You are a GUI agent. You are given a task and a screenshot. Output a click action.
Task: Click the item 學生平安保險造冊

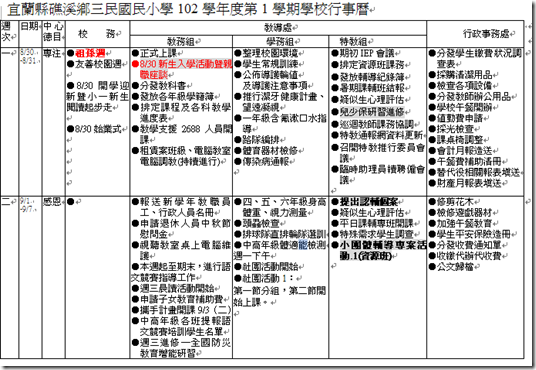point(473,234)
